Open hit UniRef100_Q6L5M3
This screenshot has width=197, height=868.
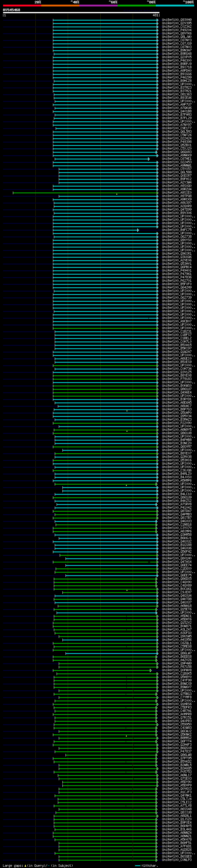[x=177, y=131]
